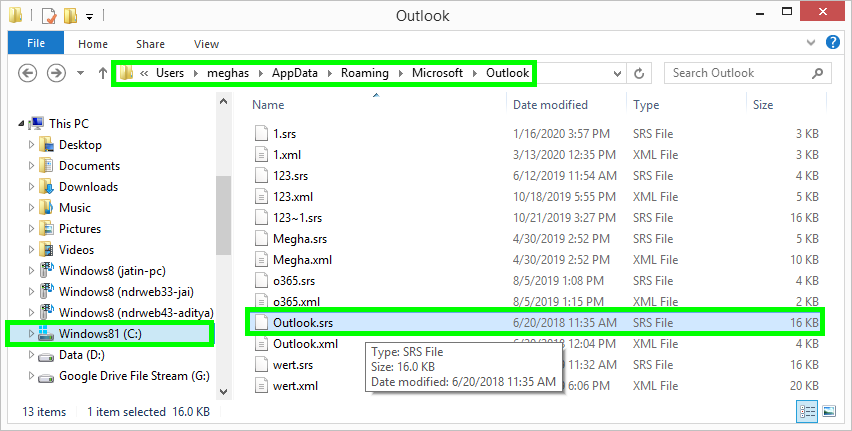
Task: Select Music in the navigation pane
Action: coord(75,208)
